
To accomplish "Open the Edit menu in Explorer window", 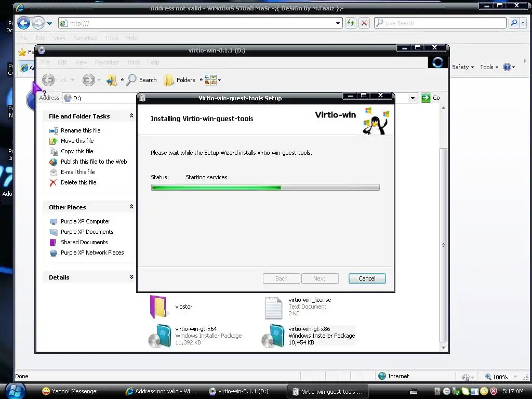I will [x=62, y=62].
